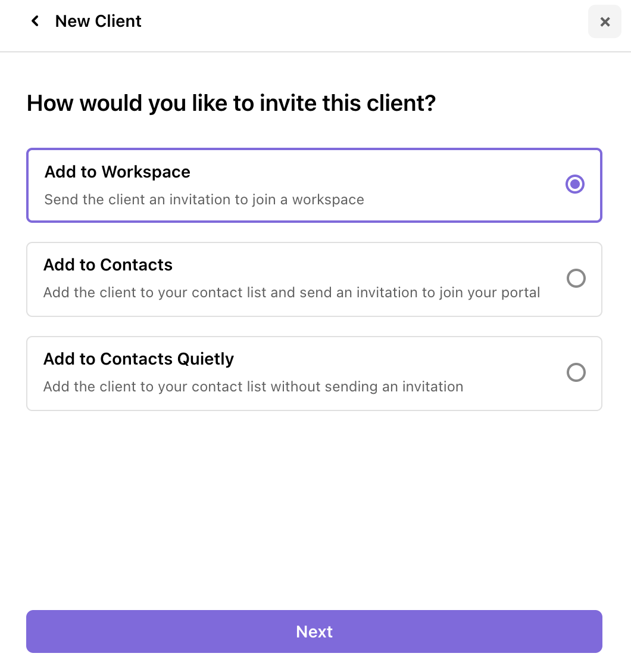Click the 'Add to Contacts Quietly' title
This screenshot has height=672, width=631.
pyautogui.click(x=139, y=359)
